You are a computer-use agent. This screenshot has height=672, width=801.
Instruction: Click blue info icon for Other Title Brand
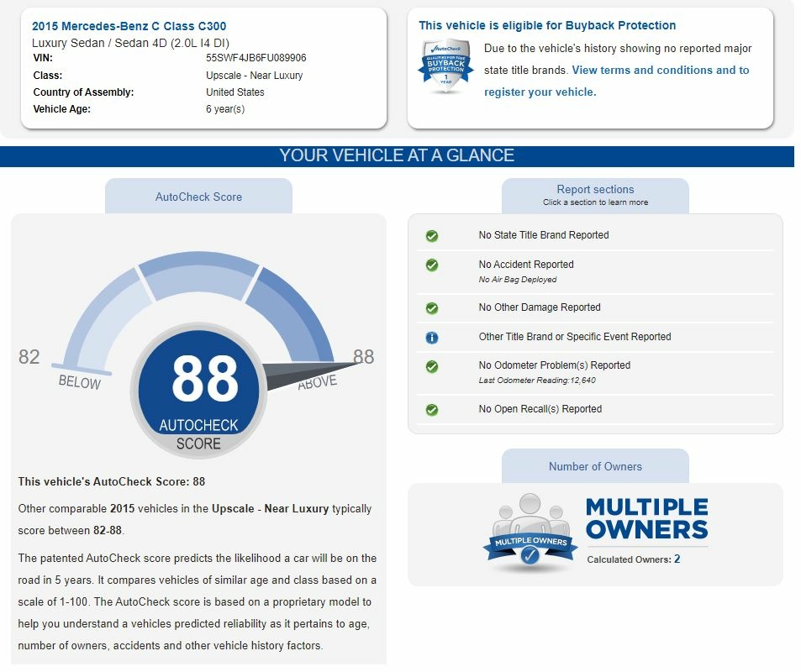pyautogui.click(x=432, y=338)
